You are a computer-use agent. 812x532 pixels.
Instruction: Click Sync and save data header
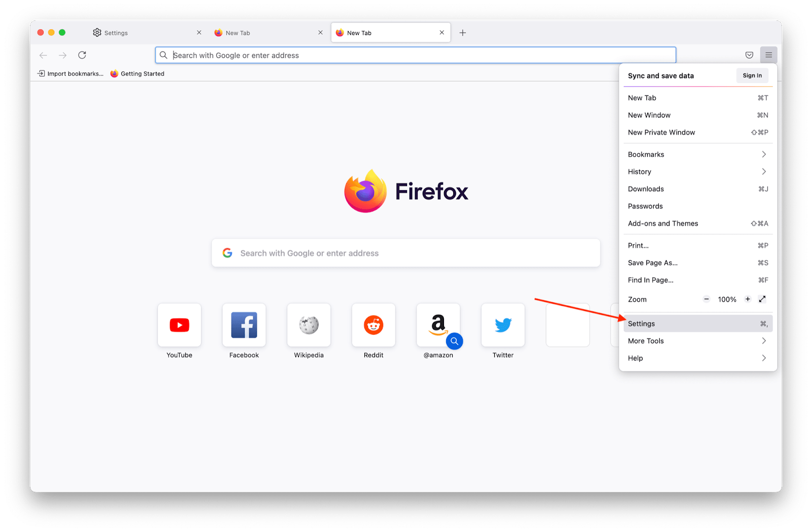[660, 76]
